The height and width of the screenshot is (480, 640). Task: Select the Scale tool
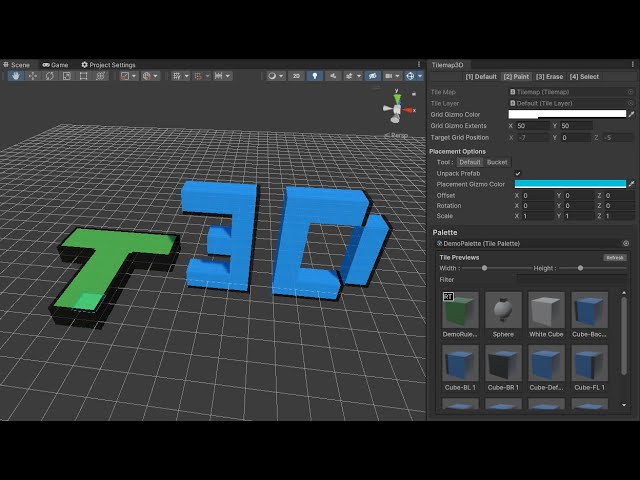[x=67, y=76]
